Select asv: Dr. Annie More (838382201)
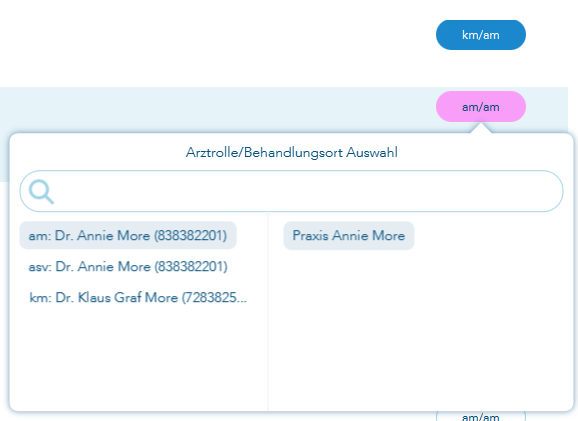 (128, 267)
